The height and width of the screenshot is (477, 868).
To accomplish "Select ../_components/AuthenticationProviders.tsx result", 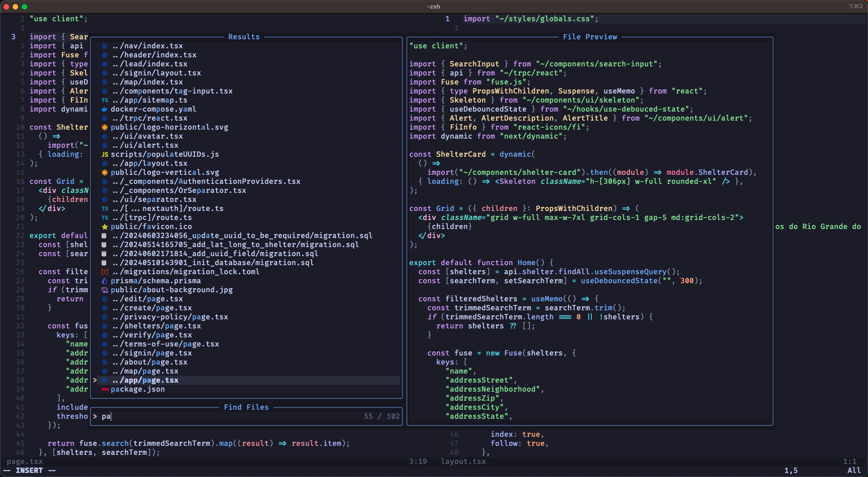I will tap(246, 182).
